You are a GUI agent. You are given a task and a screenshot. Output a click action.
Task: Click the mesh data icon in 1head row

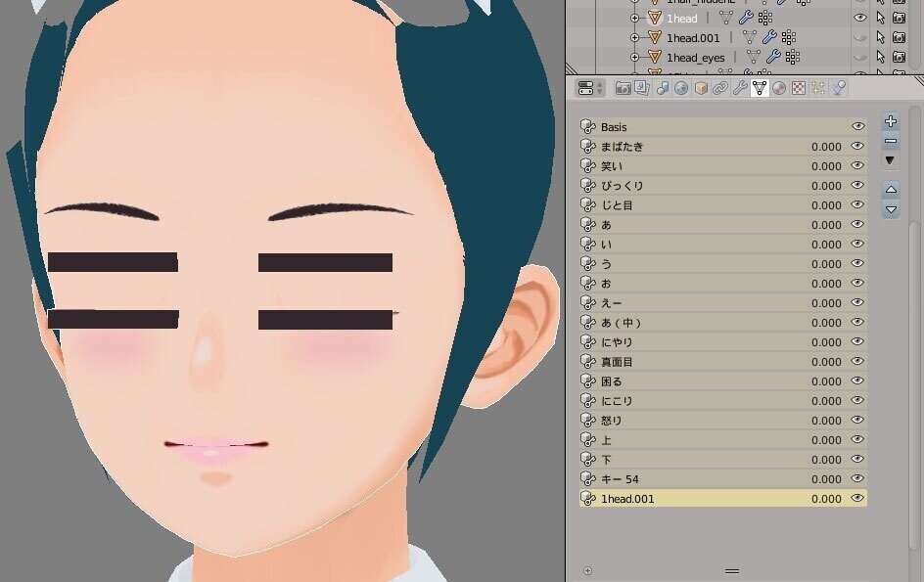coord(726,19)
